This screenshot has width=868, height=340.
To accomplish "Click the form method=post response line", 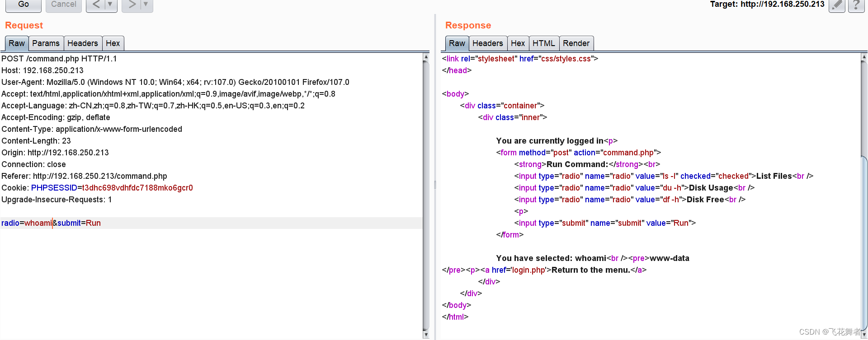I will 579,153.
